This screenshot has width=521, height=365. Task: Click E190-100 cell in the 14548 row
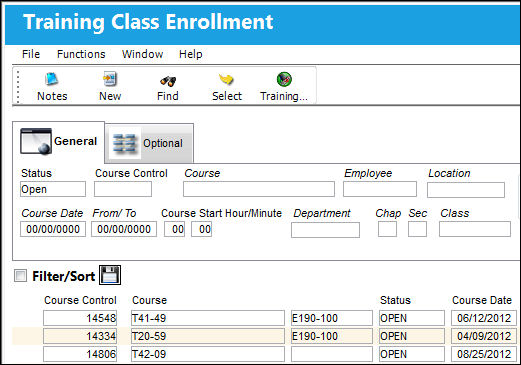[332, 318]
